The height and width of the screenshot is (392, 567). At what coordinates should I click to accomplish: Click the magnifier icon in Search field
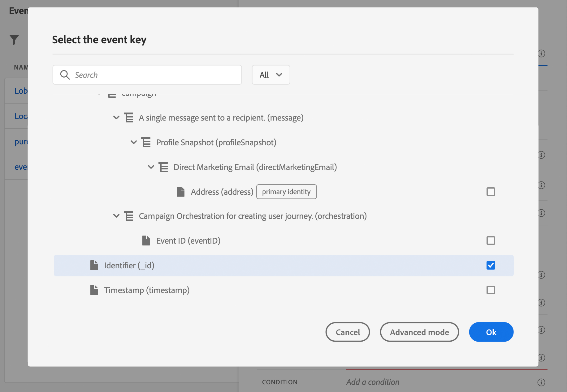point(65,75)
